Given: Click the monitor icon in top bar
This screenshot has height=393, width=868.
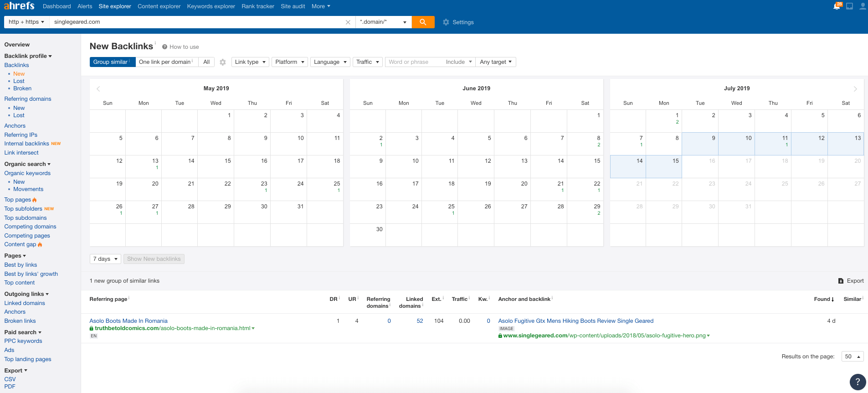Looking at the screenshot, I should (850, 6).
